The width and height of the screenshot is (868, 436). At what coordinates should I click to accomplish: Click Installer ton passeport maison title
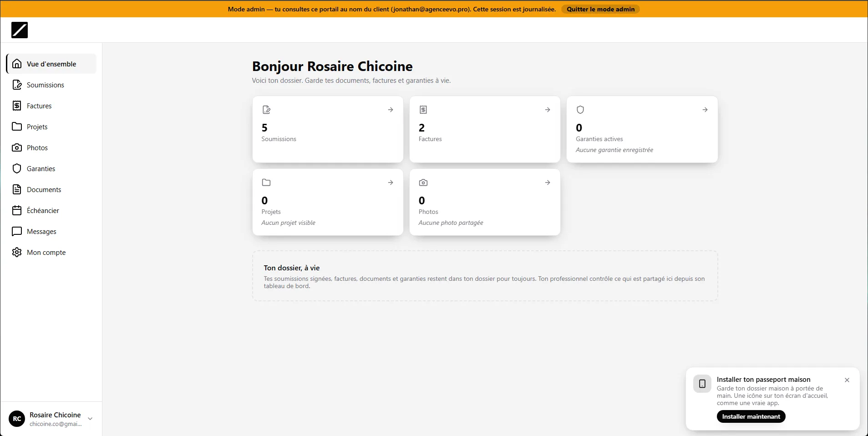click(763, 380)
